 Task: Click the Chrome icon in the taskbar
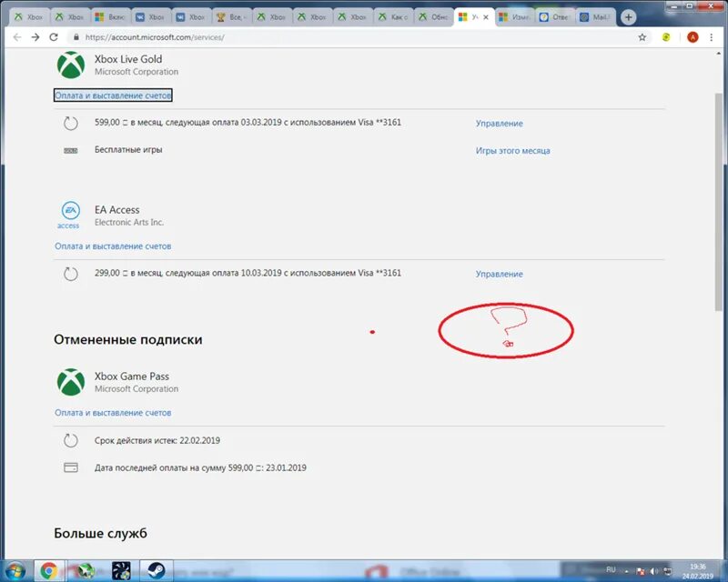pyautogui.click(x=49, y=571)
